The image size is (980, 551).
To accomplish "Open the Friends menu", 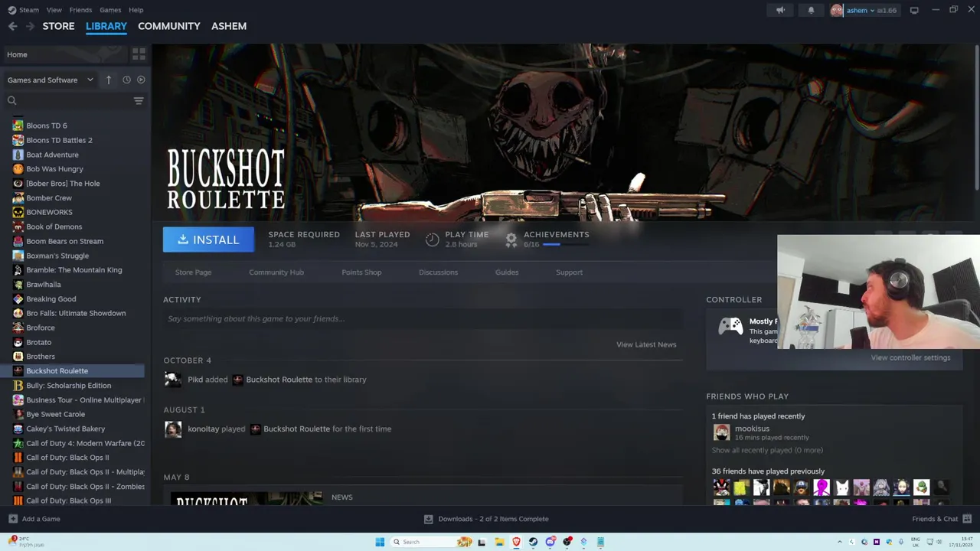I will (80, 10).
